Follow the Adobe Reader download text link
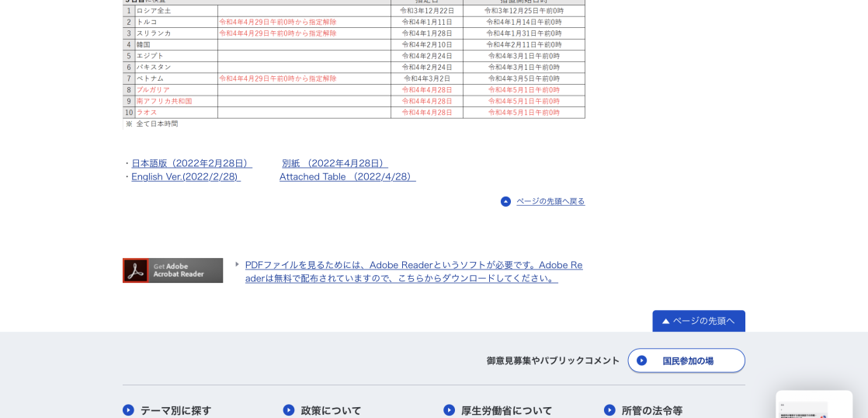 pyautogui.click(x=414, y=271)
